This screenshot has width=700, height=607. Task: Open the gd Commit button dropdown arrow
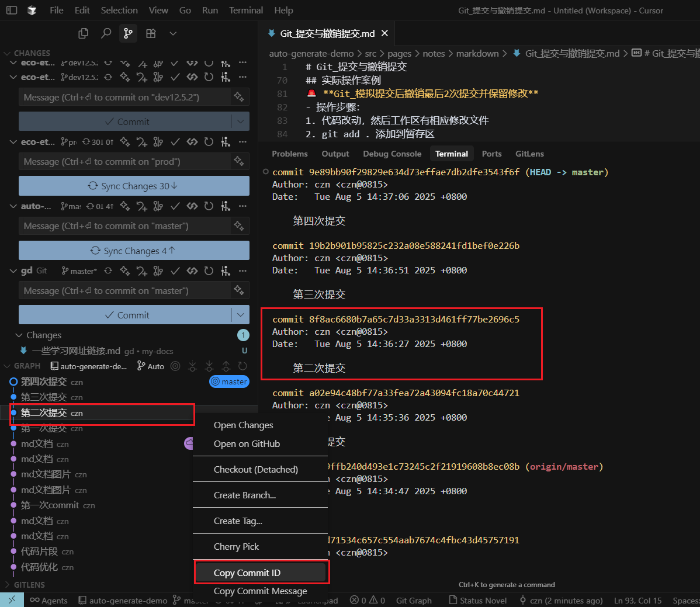pyautogui.click(x=240, y=315)
